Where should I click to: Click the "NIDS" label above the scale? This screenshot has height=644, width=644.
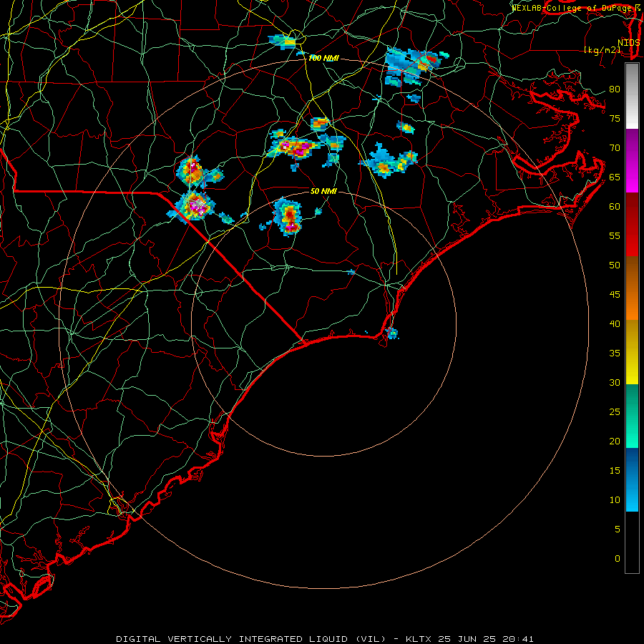coord(628,42)
